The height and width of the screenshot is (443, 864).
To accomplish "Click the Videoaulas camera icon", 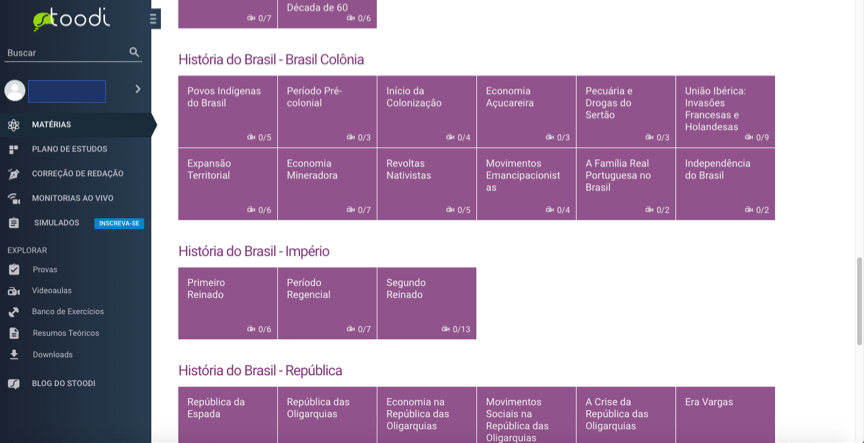I will 13,291.
